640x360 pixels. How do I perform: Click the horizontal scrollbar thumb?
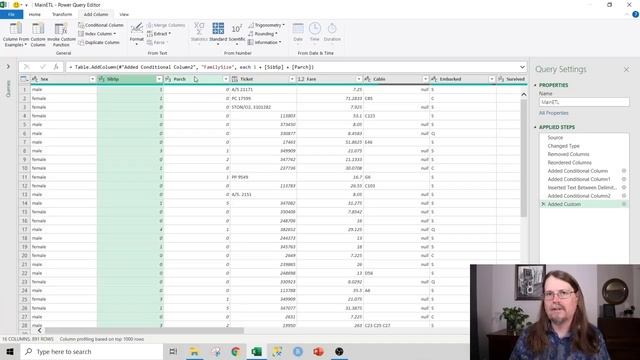pos(144,331)
